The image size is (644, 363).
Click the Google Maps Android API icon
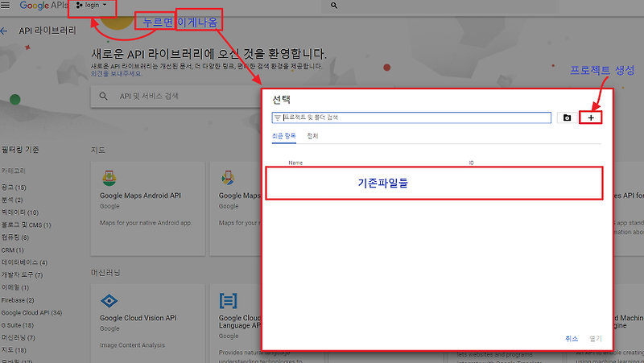coord(109,178)
